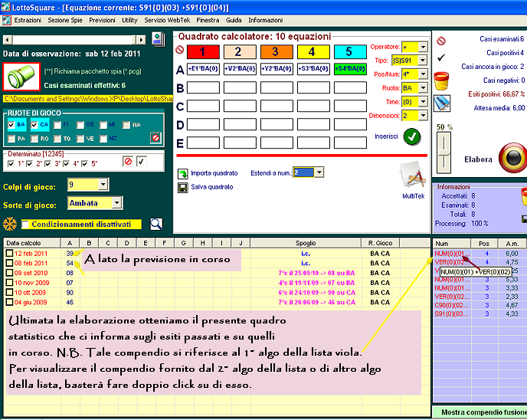Click the Finestra menu
Image resolution: width=527 pixels, height=420 pixels.
click(208, 20)
